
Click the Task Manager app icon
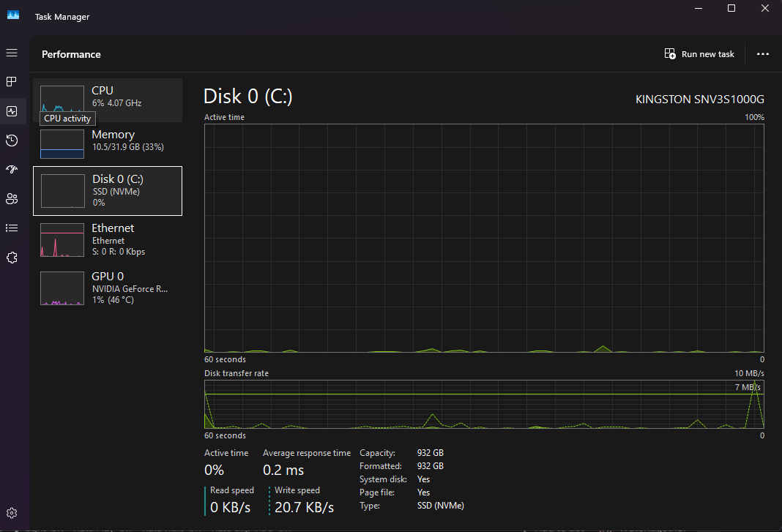[13, 15]
